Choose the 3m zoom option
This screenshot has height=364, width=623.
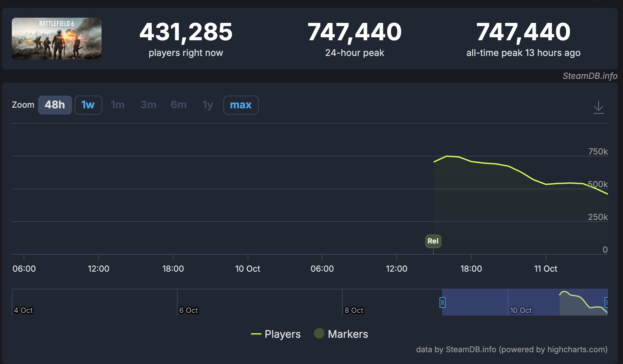click(x=148, y=105)
